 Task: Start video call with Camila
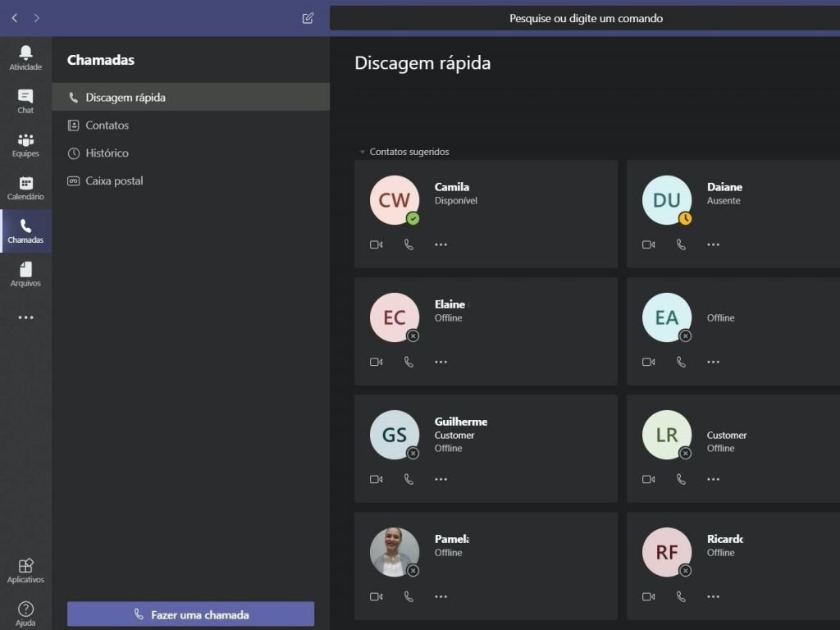pyautogui.click(x=376, y=244)
